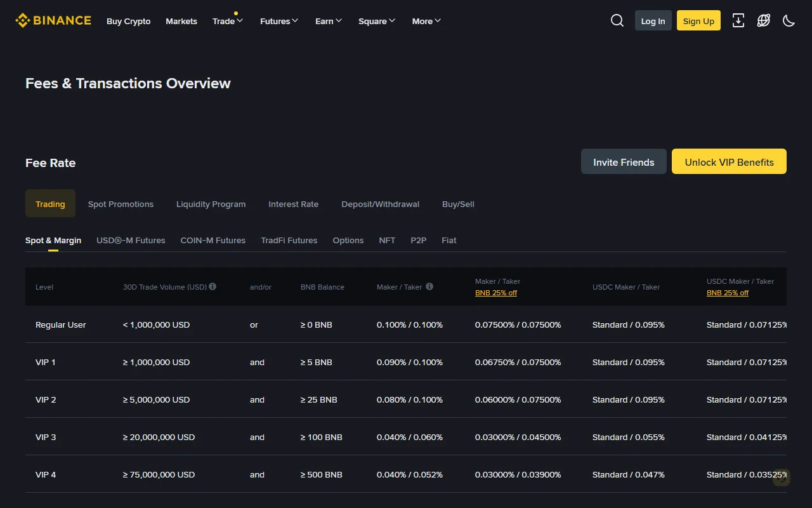This screenshot has width=812, height=508.
Task: Expand the Futures dropdown menu
Action: point(279,21)
